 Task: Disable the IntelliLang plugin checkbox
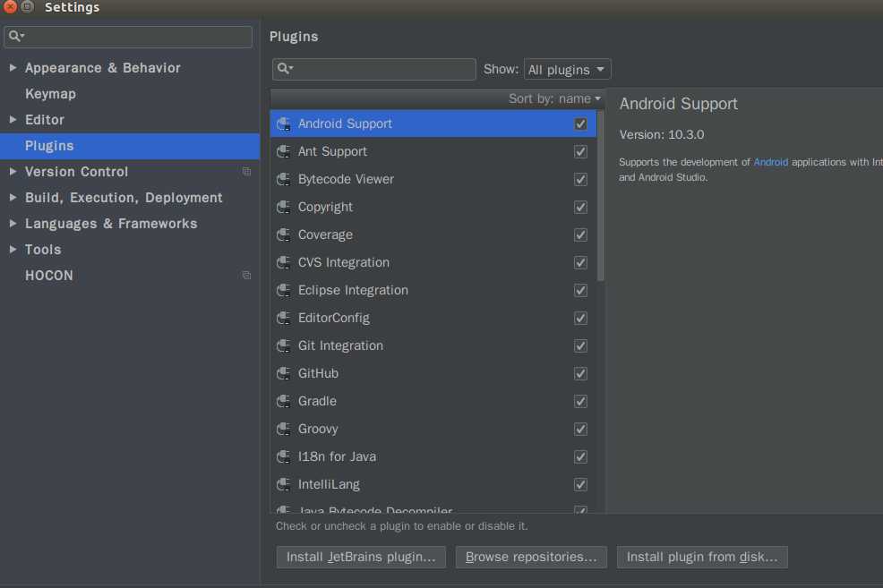tap(580, 484)
